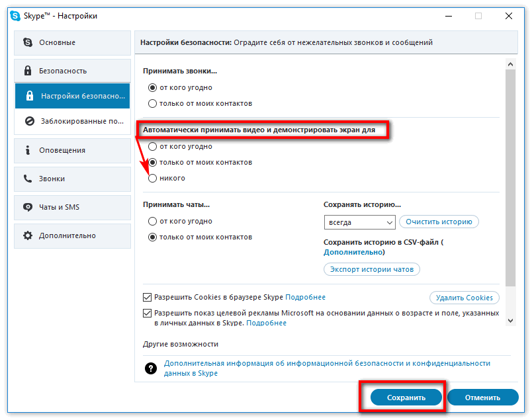Select 'только от моих контактов' for calls

click(152, 103)
